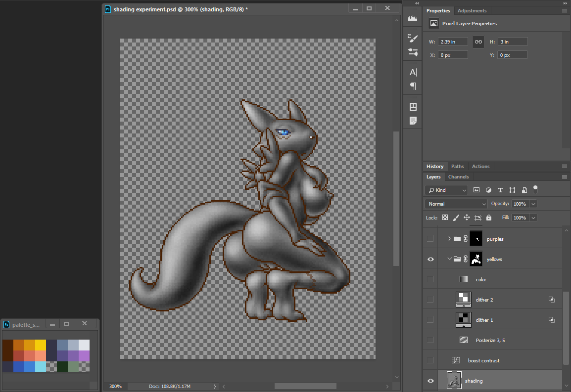
Task: Expand the purples layer group
Action: tap(449, 239)
